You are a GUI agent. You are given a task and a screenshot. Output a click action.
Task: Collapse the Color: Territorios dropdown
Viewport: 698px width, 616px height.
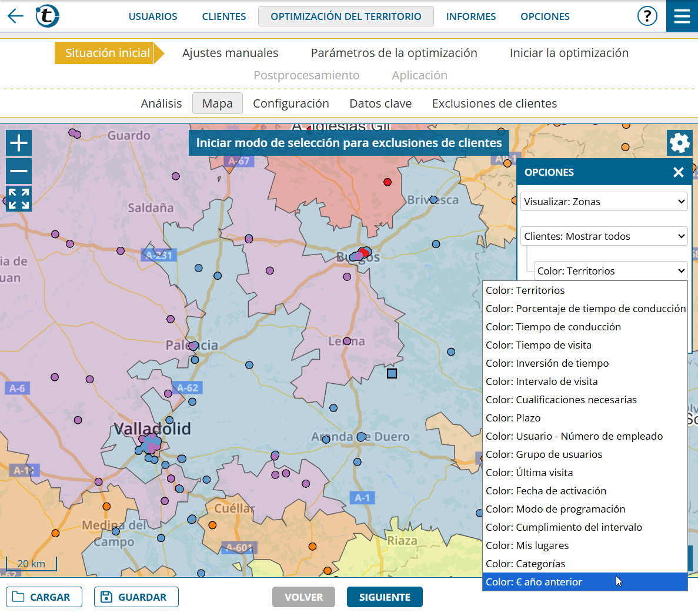(x=610, y=271)
